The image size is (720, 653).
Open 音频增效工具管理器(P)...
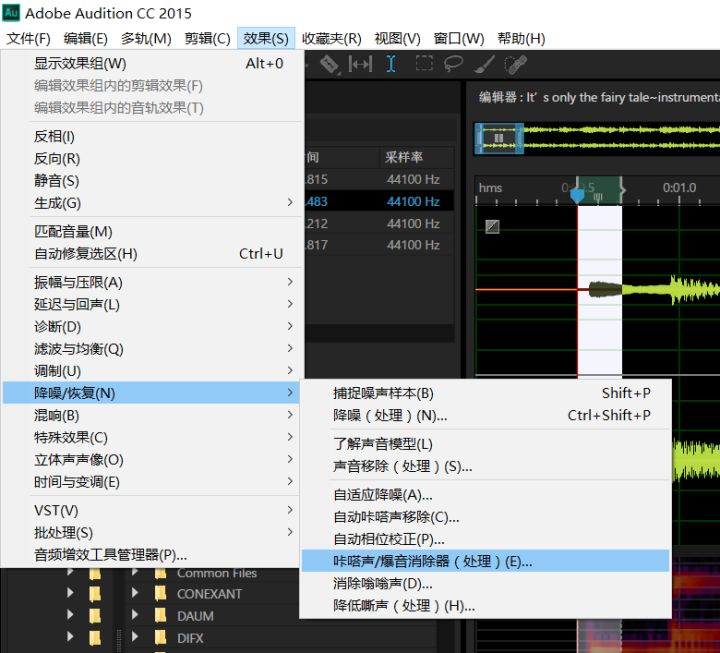(153, 555)
